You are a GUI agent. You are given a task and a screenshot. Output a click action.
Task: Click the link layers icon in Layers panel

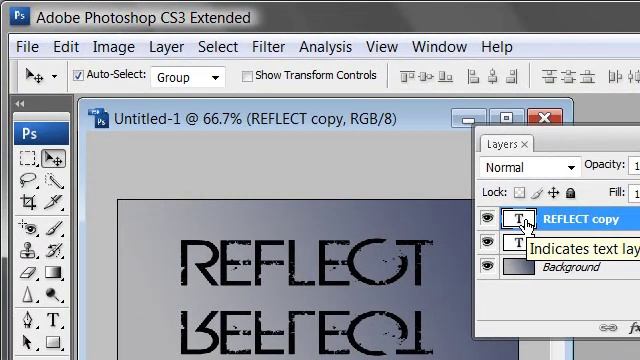click(x=608, y=328)
